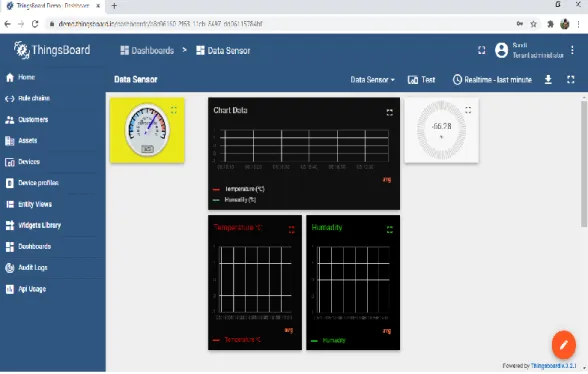The height and width of the screenshot is (374, 588).
Task: Open the three-dot user menu
Action: [572, 50]
